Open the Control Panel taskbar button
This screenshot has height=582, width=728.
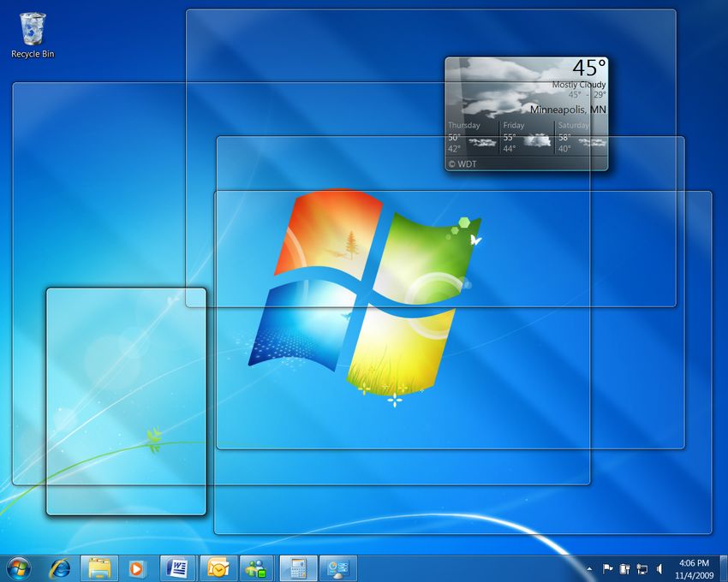(338, 568)
